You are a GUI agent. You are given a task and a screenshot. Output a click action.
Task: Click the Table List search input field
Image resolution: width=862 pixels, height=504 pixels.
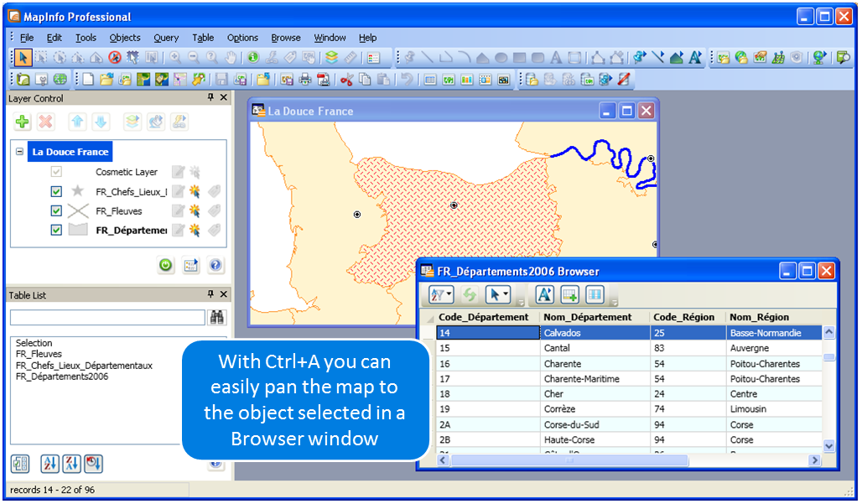pyautogui.click(x=107, y=317)
